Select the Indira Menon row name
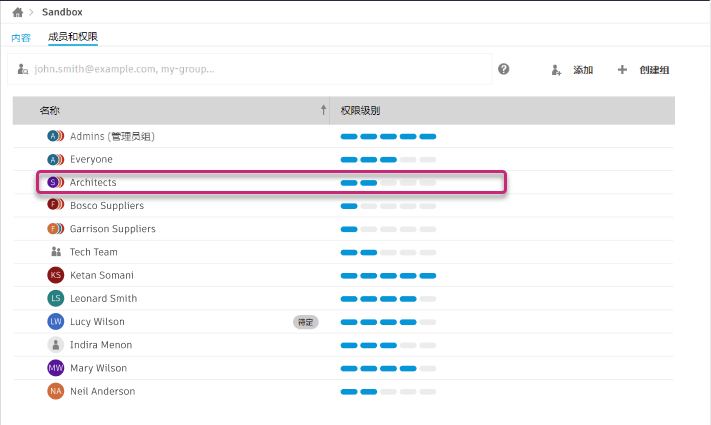 pos(101,345)
